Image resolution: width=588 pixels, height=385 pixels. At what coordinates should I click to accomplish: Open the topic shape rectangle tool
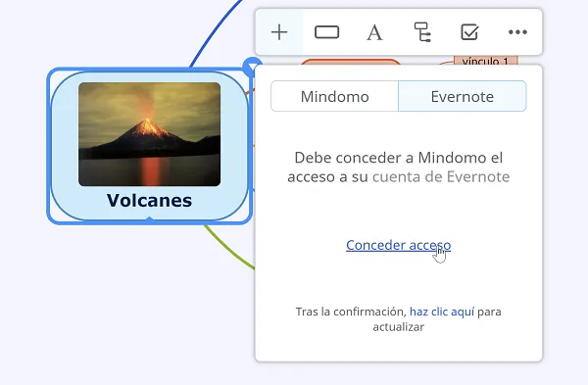326,32
